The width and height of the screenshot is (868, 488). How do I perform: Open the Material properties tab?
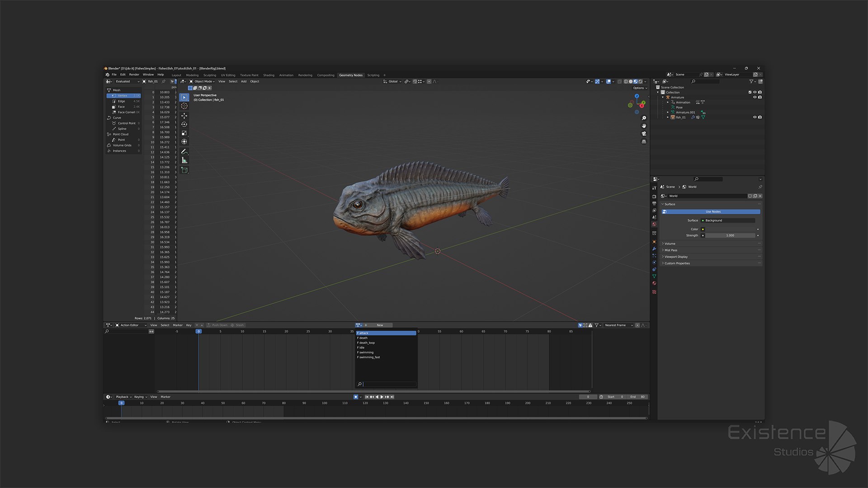654,283
